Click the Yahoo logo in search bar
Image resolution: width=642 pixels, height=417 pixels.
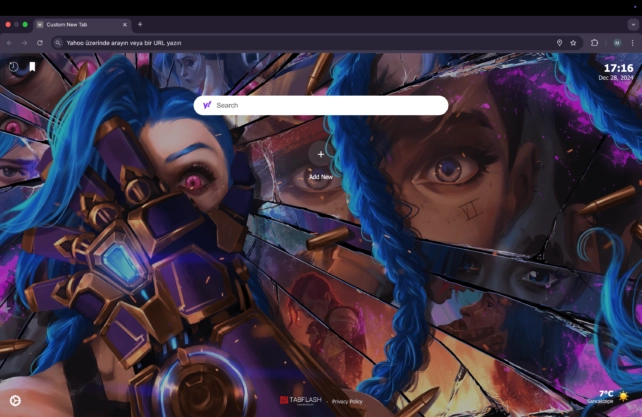coord(207,105)
